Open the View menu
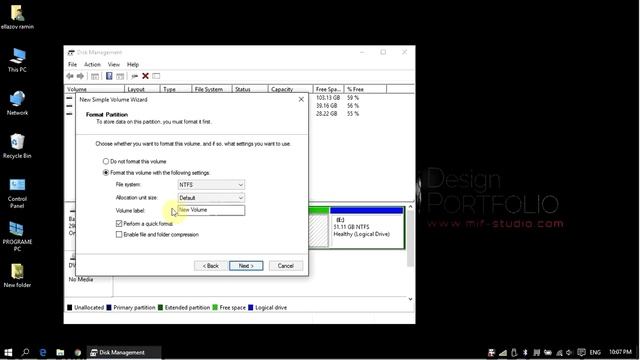The height and width of the screenshot is (360, 640). (x=113, y=64)
